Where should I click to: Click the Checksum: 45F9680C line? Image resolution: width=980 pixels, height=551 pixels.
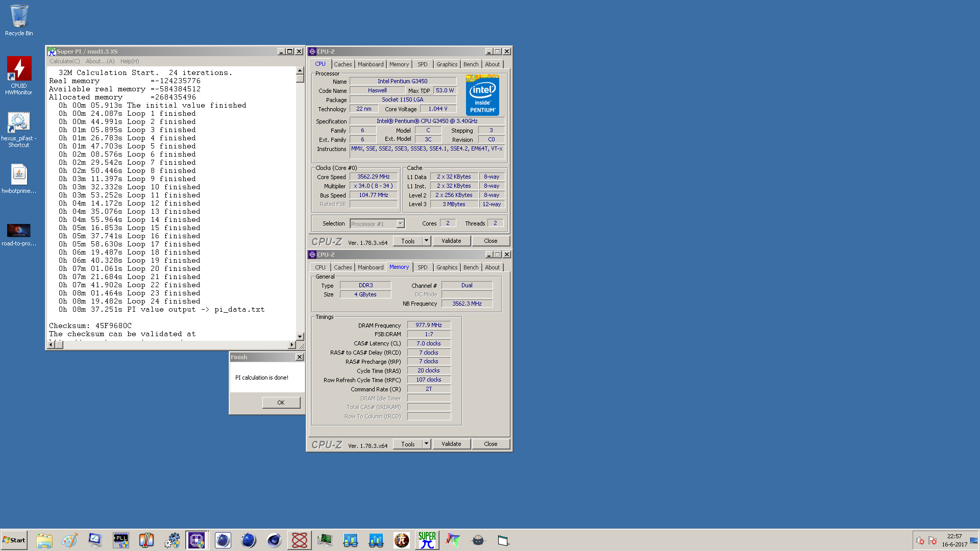pos(90,325)
